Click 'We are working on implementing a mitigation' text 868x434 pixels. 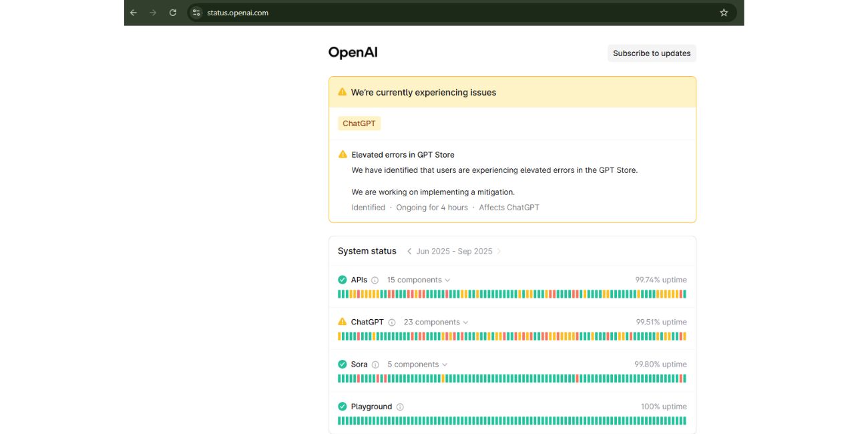(433, 192)
